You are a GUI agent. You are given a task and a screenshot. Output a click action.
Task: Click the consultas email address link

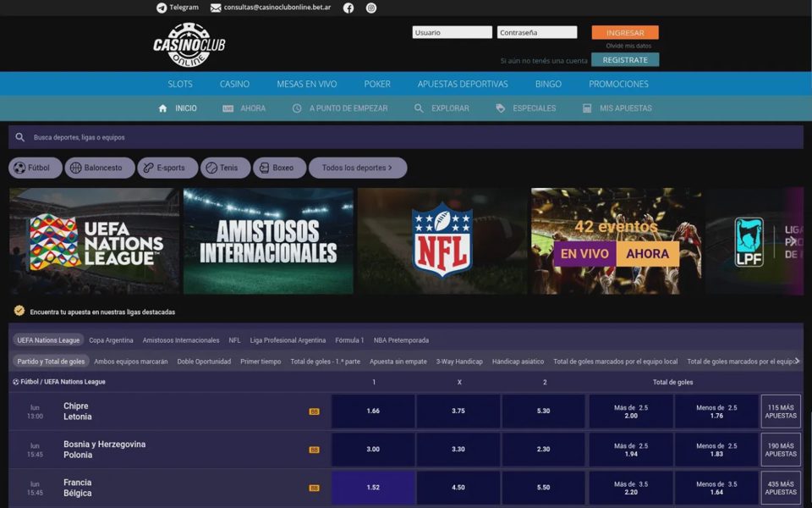277,8
